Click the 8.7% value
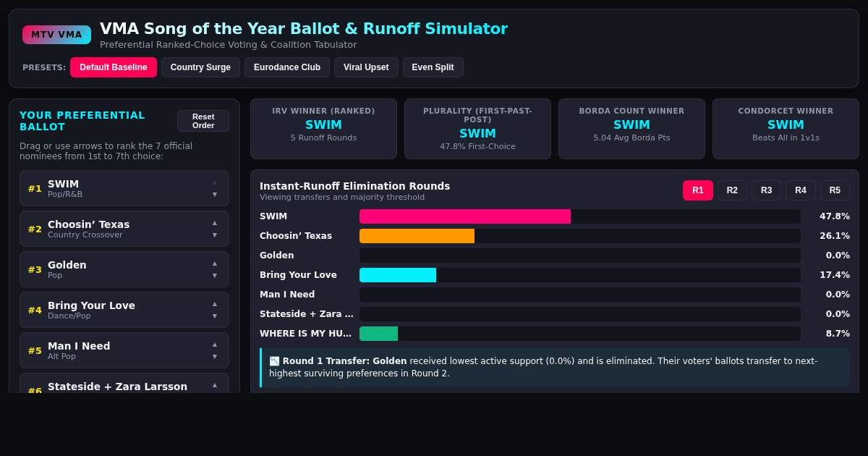This screenshot has width=868, height=456. pyautogui.click(x=838, y=334)
